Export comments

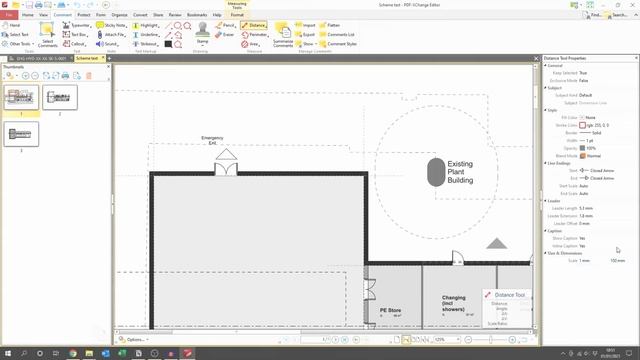coord(305,35)
